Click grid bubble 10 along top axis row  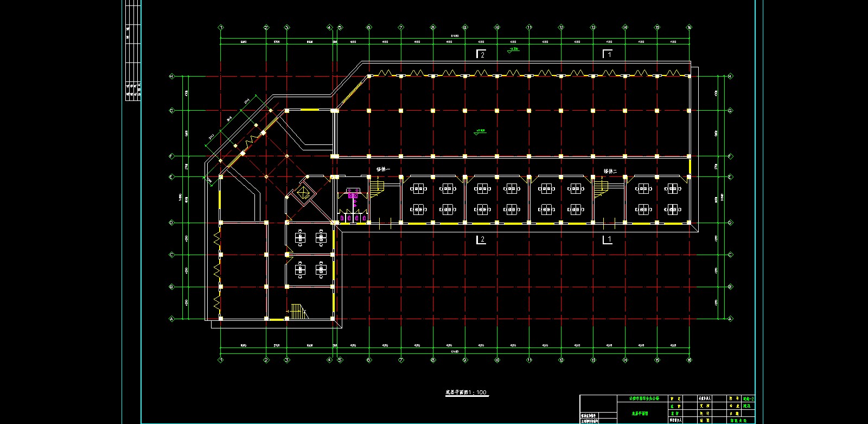(x=497, y=27)
